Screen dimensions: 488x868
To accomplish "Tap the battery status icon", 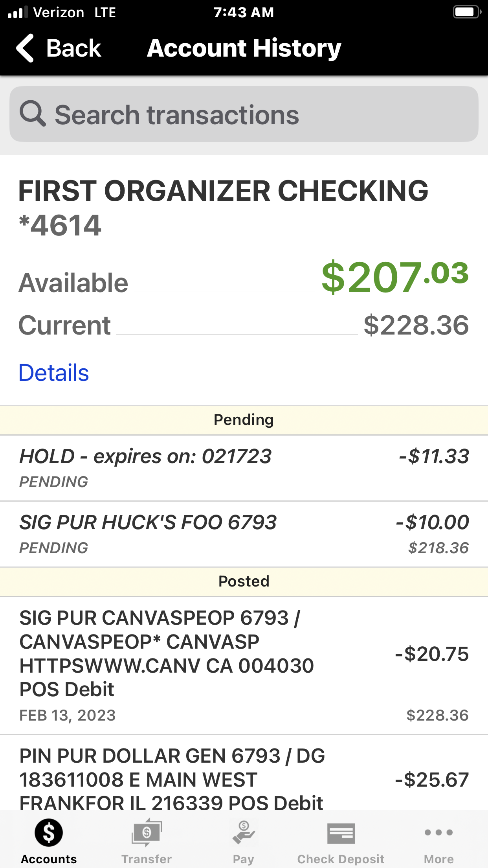I will click(467, 12).
